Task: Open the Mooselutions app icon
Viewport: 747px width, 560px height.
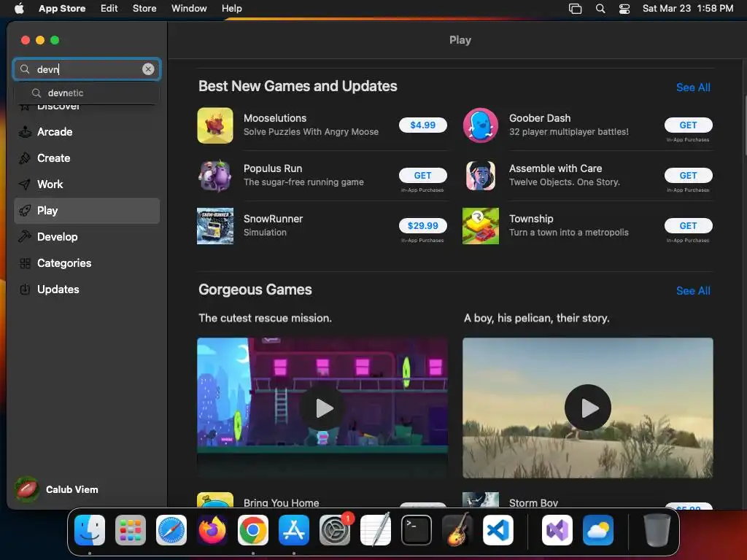Action: [215, 125]
